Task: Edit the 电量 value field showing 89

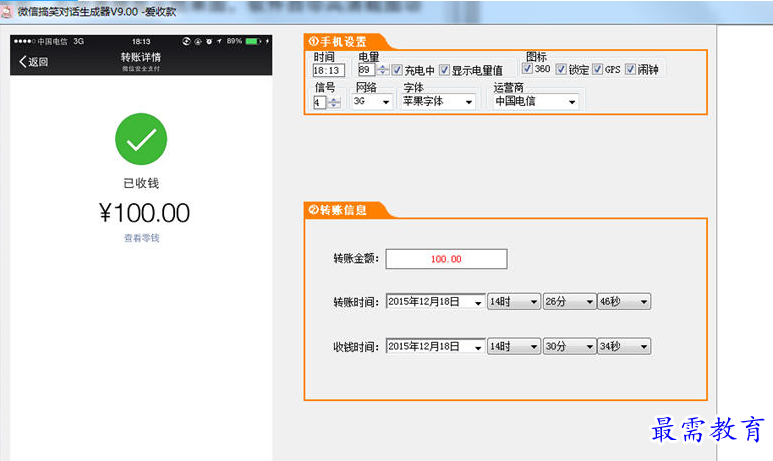Action: click(366, 70)
